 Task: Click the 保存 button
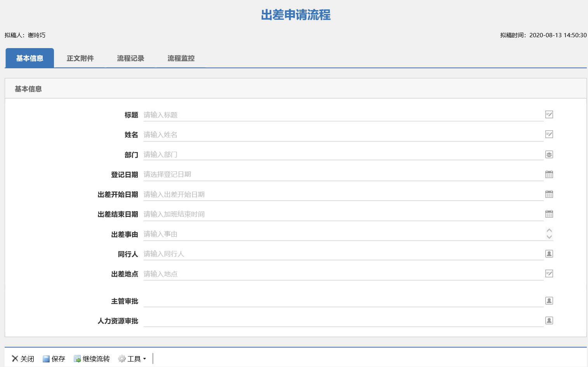(x=54, y=359)
